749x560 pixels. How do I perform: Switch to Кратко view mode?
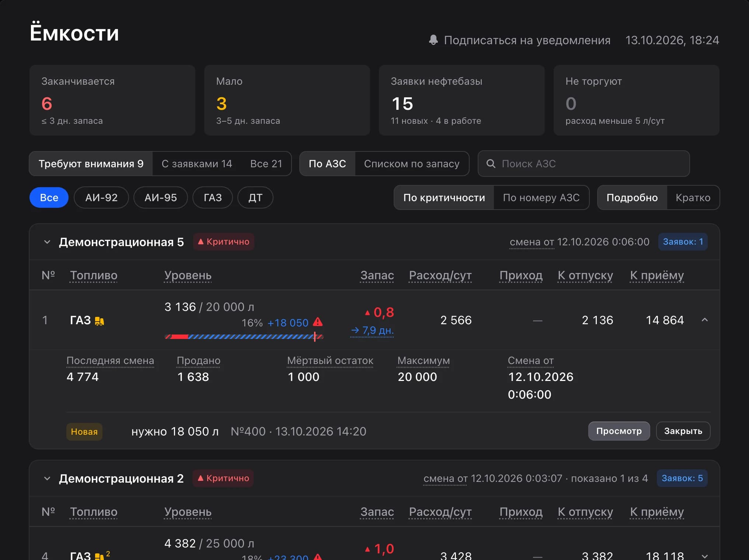(693, 197)
